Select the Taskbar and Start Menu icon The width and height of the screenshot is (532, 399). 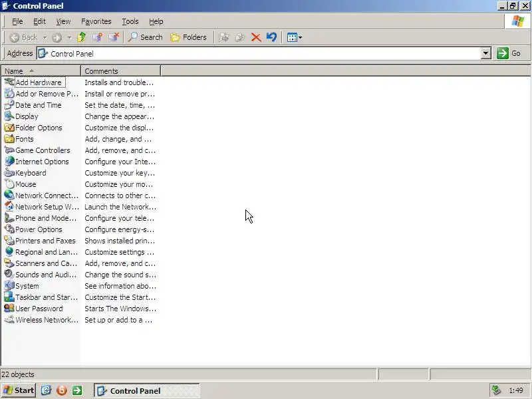(x=9, y=297)
